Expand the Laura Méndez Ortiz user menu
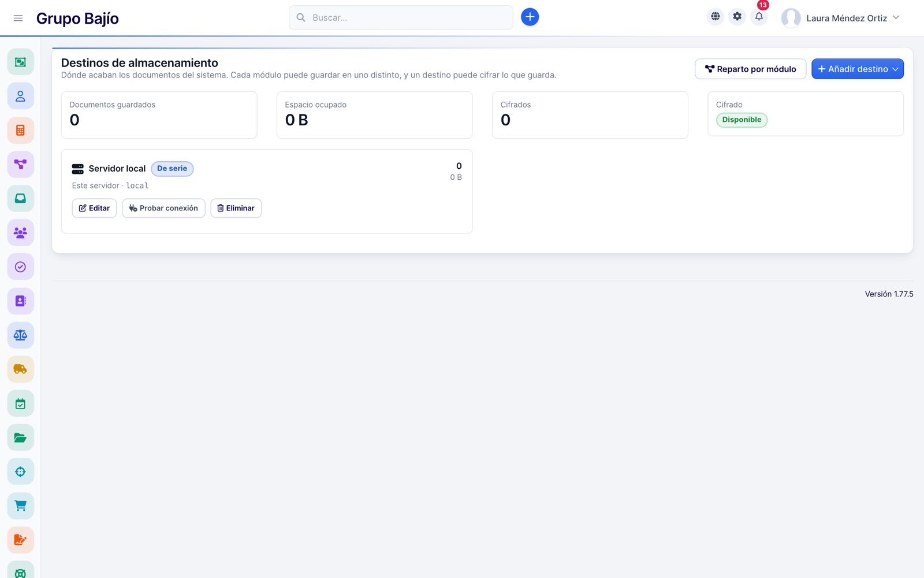Image resolution: width=924 pixels, height=578 pixels. 841,18
